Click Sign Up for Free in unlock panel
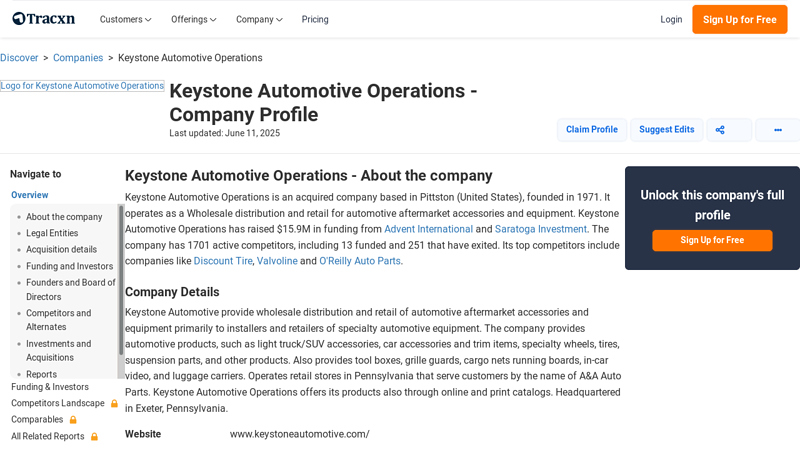This screenshot has height=450, width=800. click(x=712, y=240)
